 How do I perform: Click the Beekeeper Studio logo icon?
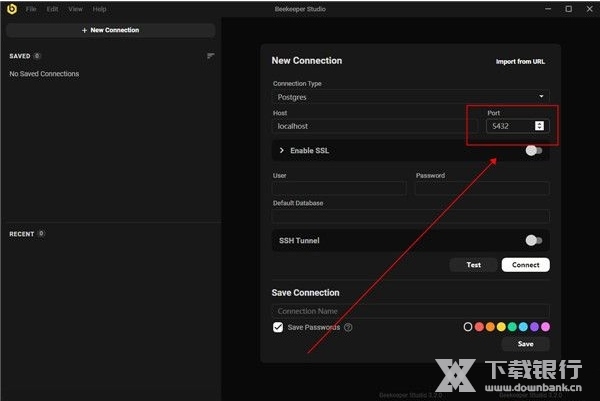(x=10, y=8)
